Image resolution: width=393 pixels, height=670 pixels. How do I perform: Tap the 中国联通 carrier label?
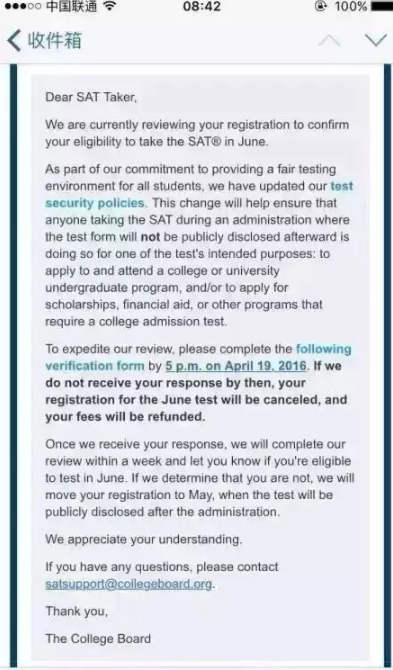pyautogui.click(x=71, y=6)
